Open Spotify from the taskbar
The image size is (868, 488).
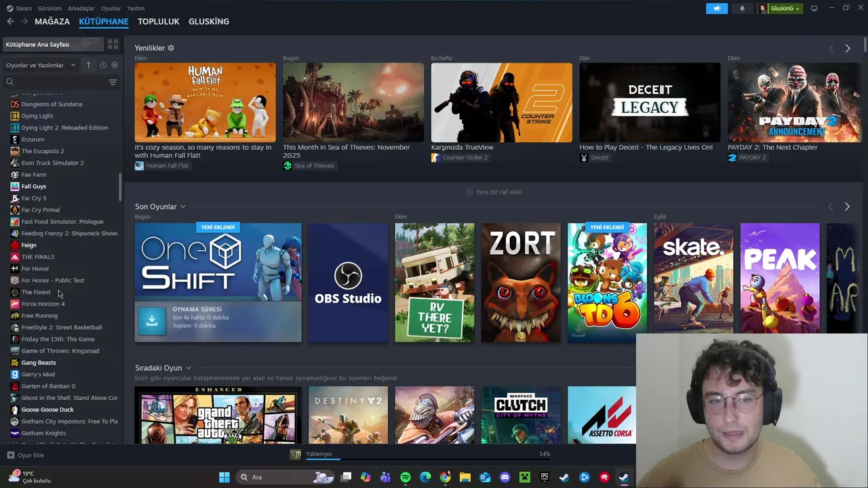point(406,477)
